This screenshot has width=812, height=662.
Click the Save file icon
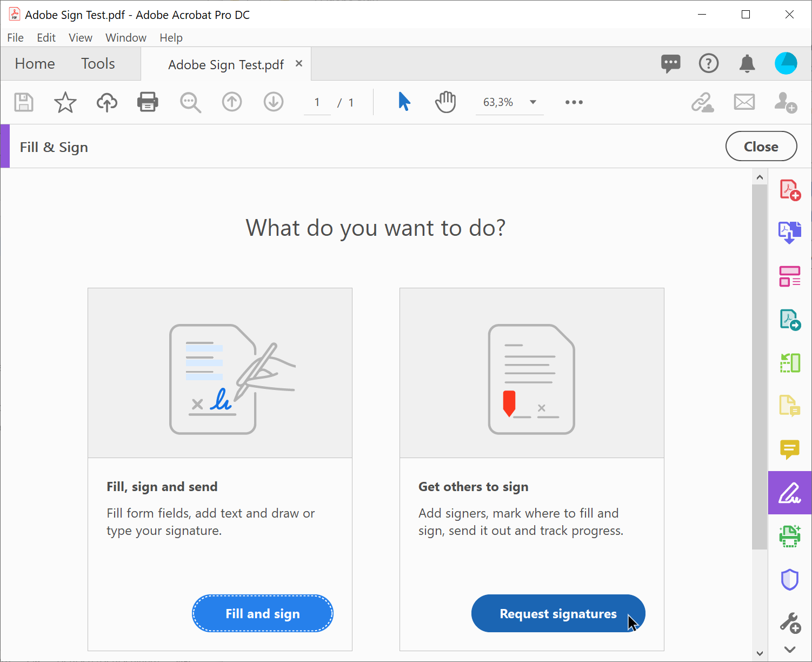pyautogui.click(x=24, y=102)
